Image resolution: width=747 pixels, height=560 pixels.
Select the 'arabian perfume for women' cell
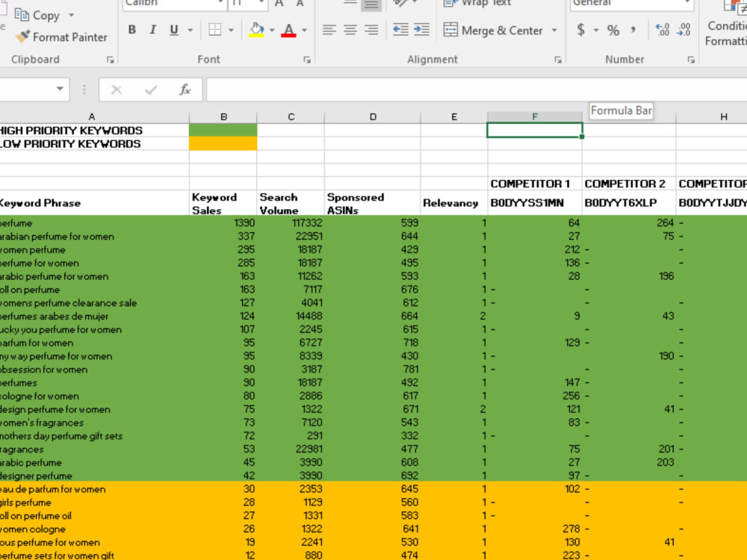pos(94,237)
